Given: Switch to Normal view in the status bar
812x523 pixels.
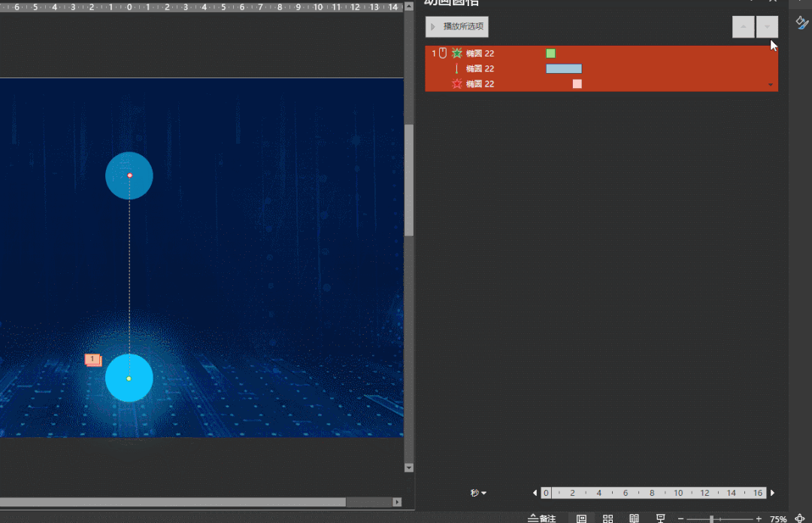Looking at the screenshot, I should click(x=581, y=518).
